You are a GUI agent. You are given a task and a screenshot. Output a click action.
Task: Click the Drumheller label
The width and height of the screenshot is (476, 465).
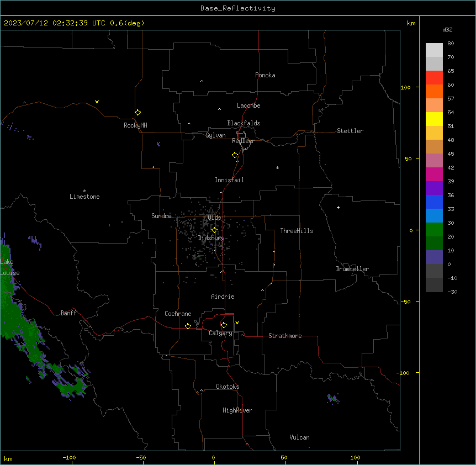point(352,269)
